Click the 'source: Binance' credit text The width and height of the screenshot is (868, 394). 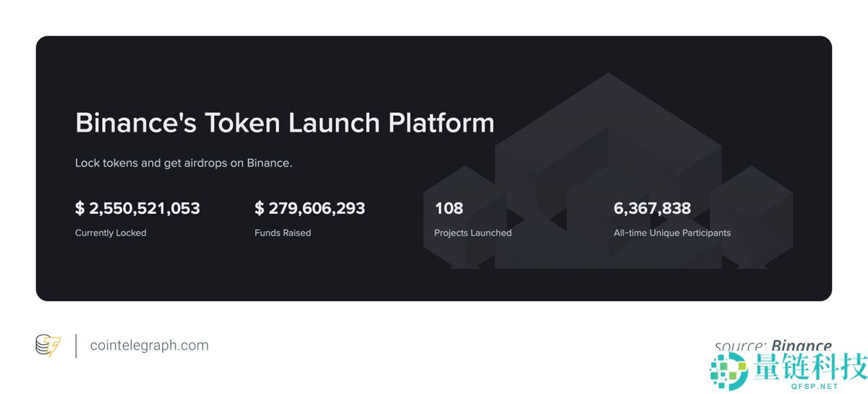point(773,346)
